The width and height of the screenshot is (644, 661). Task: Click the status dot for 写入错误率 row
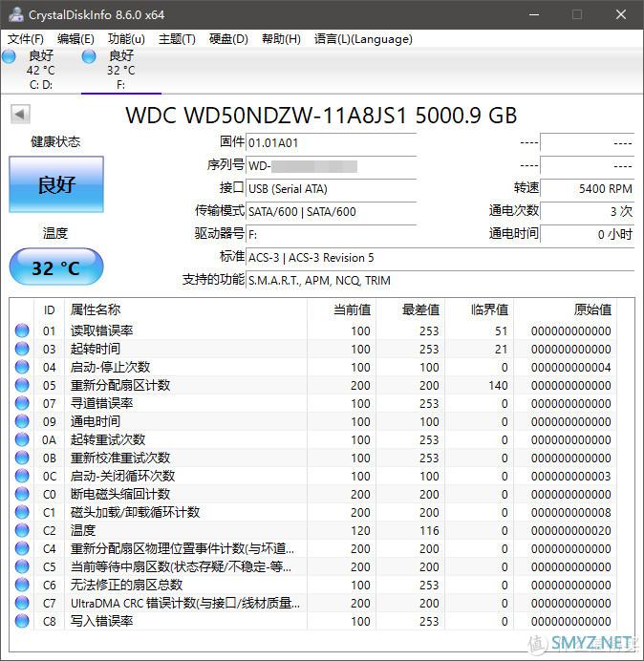(x=22, y=621)
